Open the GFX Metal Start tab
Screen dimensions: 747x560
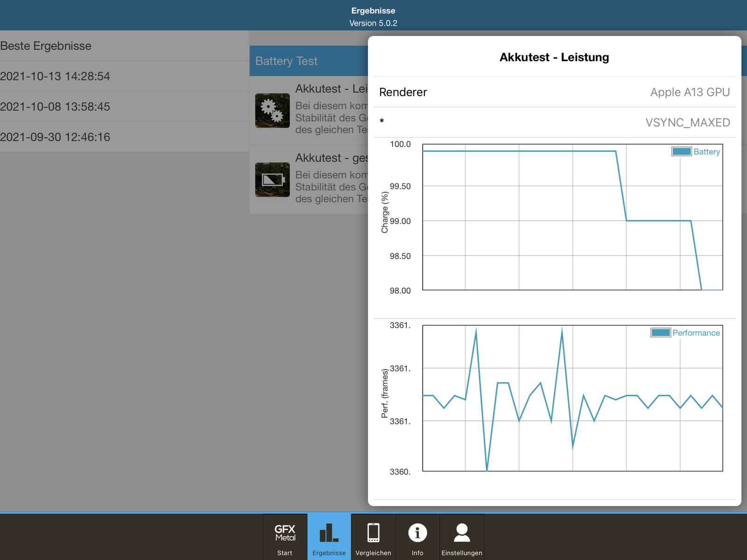pyautogui.click(x=285, y=537)
